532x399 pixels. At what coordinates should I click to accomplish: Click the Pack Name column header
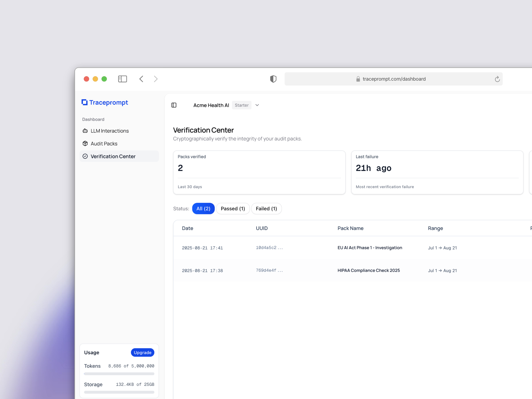[351, 228]
